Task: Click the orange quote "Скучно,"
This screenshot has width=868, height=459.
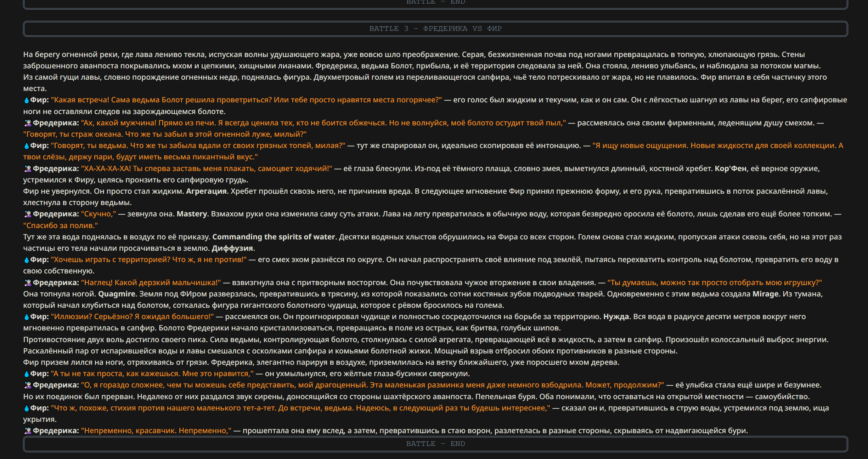Action: tap(98, 214)
